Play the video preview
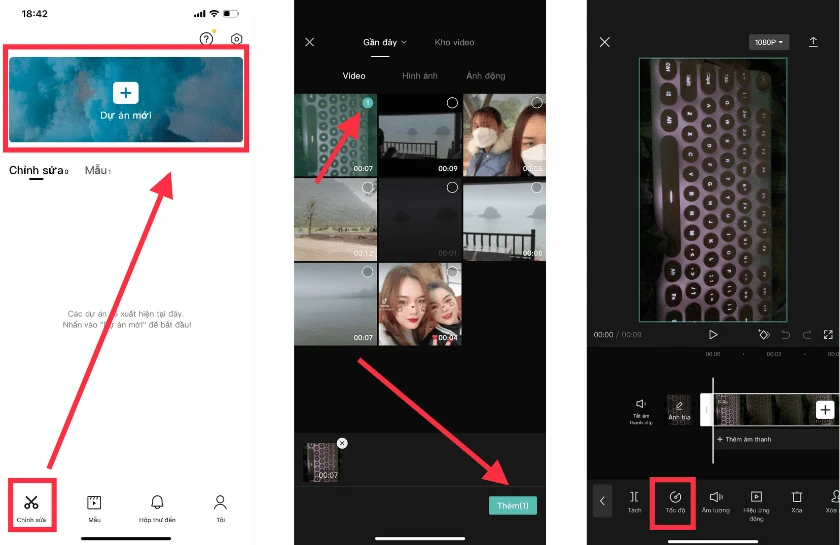Viewport: 840px width, 545px height. 713,334
